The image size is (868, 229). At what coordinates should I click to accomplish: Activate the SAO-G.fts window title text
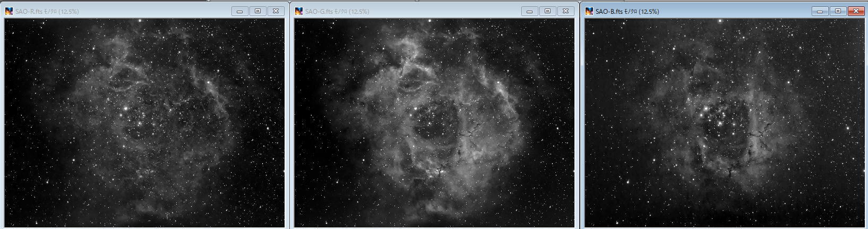337,11
